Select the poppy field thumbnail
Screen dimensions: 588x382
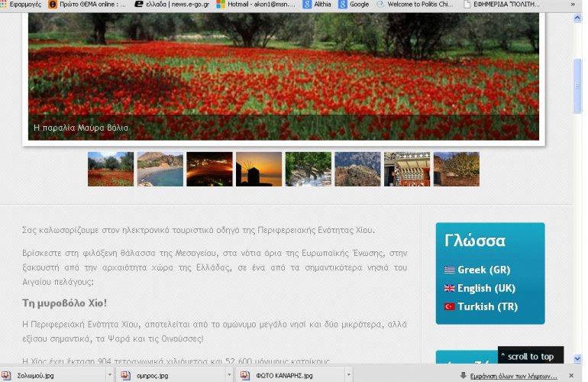(x=111, y=170)
